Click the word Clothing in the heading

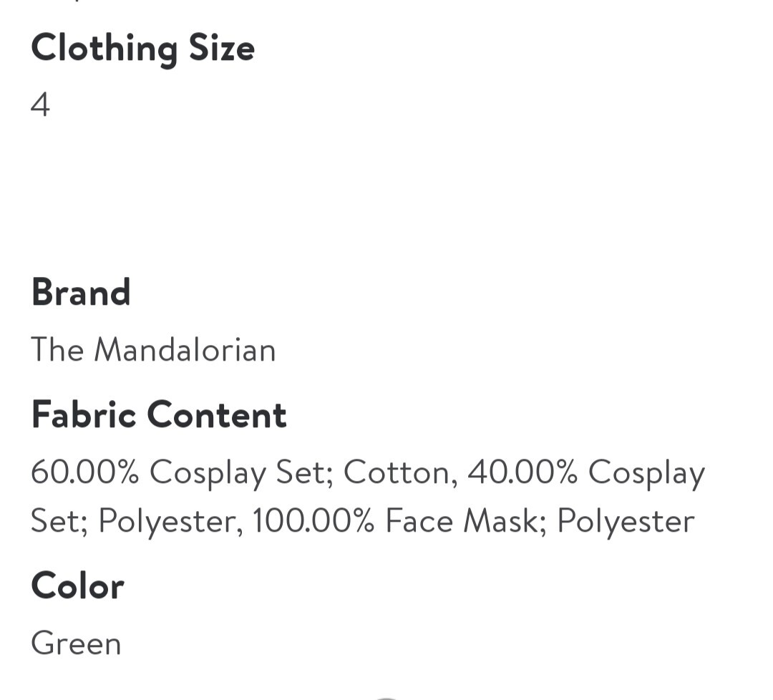point(104,49)
